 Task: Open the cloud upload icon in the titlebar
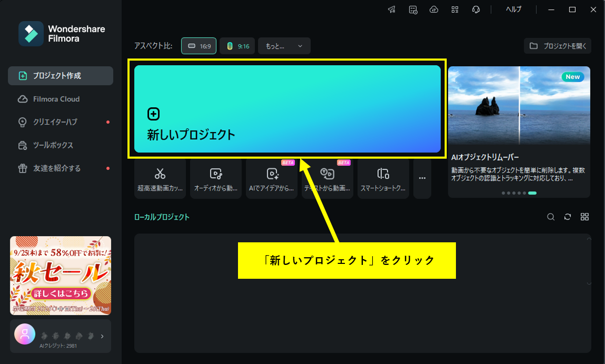coord(433,9)
